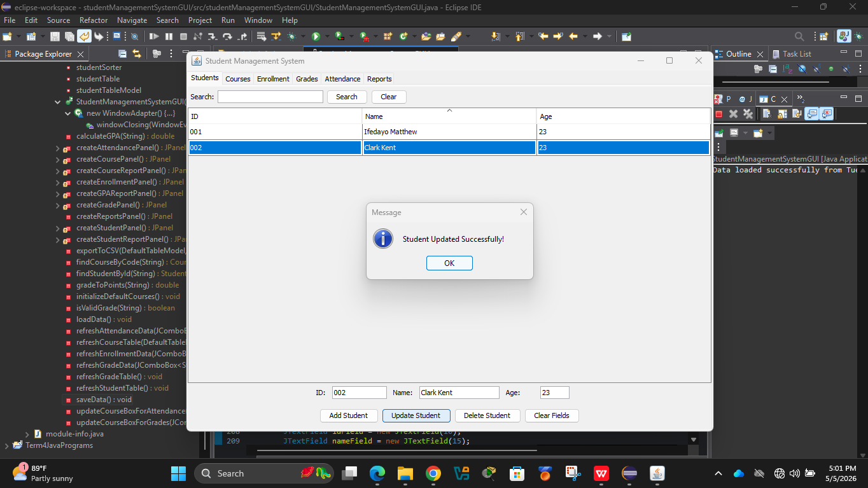Click Remove All Terminated Launches icon
The height and width of the screenshot is (488, 868).
click(x=748, y=114)
